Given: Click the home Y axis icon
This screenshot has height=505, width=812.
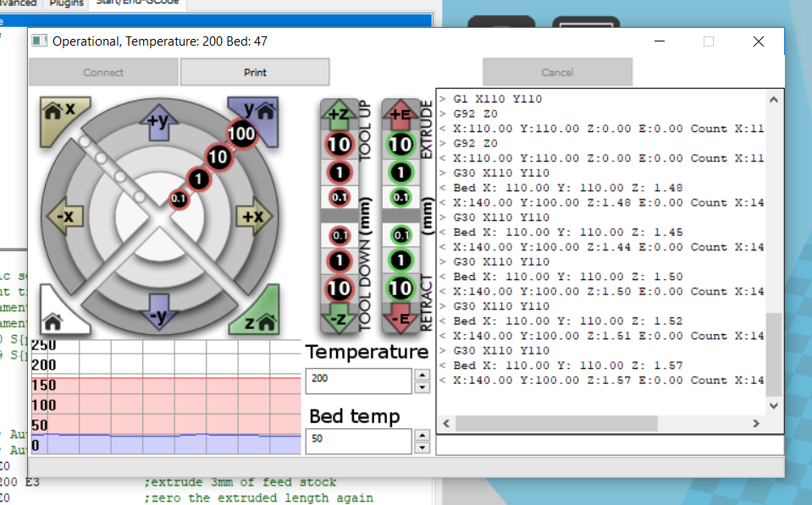Looking at the screenshot, I should [257, 112].
